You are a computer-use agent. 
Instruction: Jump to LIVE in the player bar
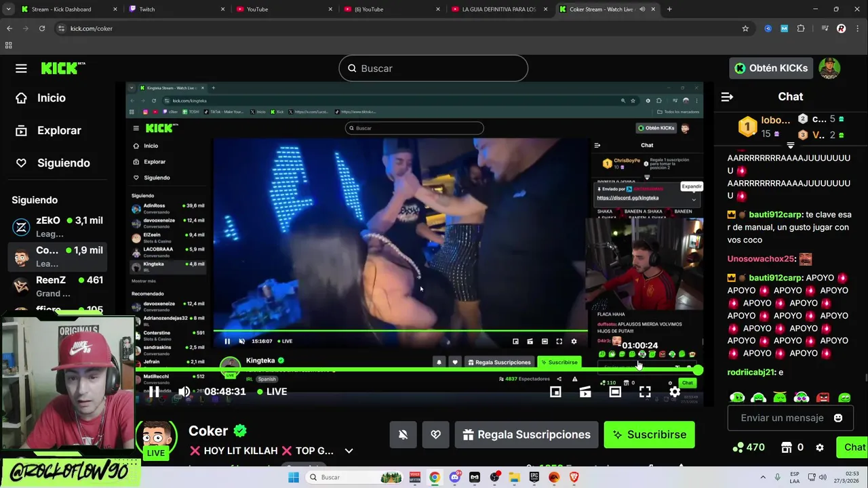[272, 392]
